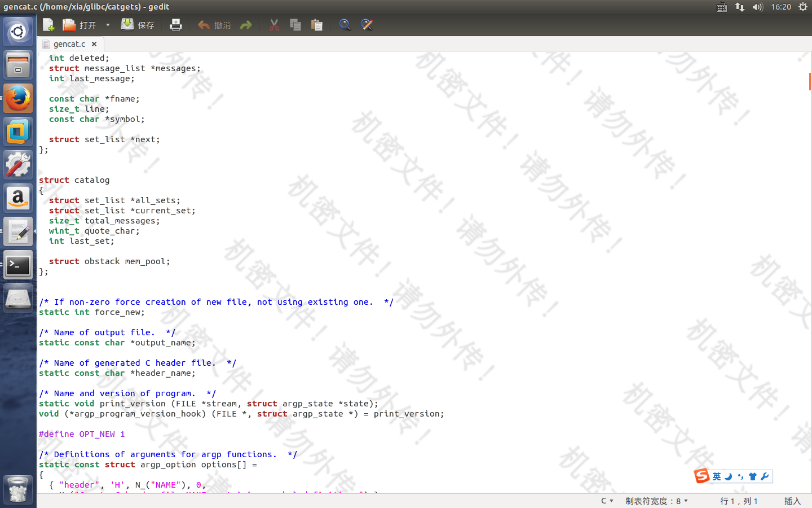Click 'static int force_new;' line
This screenshot has height=508, width=812.
91,312
